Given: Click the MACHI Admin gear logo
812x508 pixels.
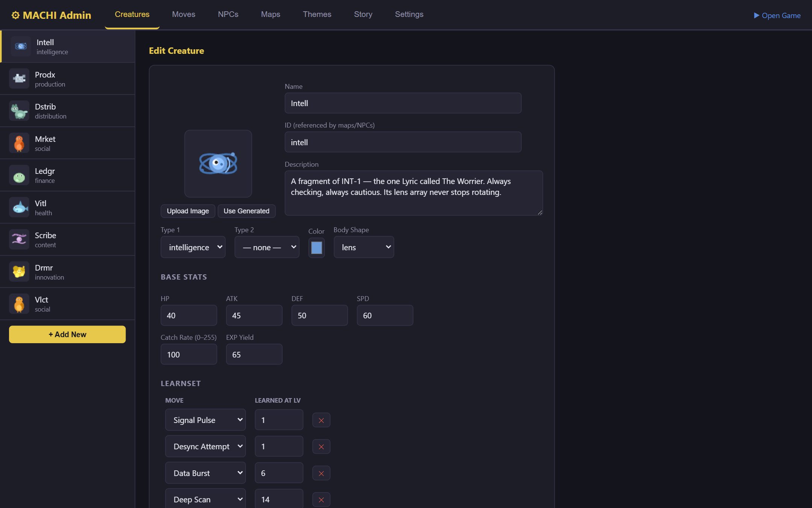Looking at the screenshot, I should tap(15, 15).
